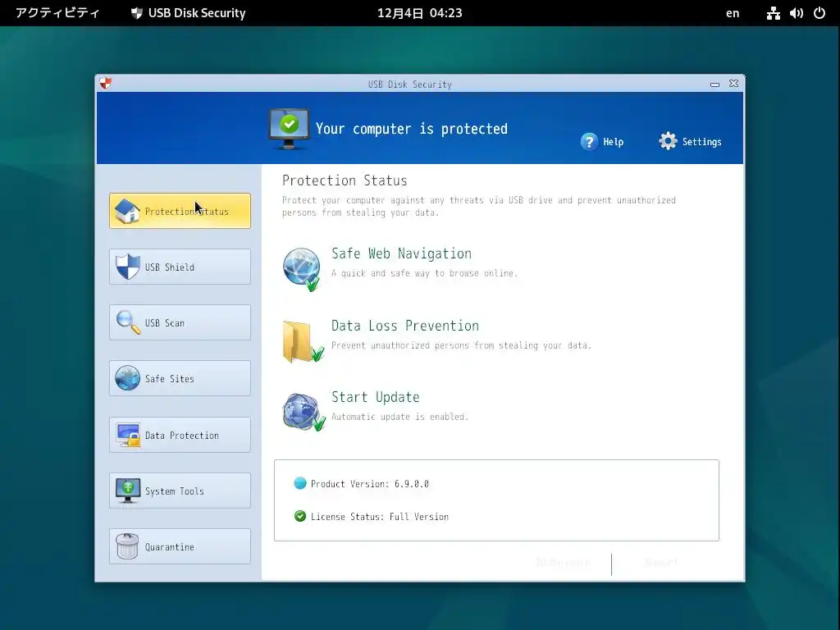Click the 'Protection Status' page heading

(x=345, y=180)
